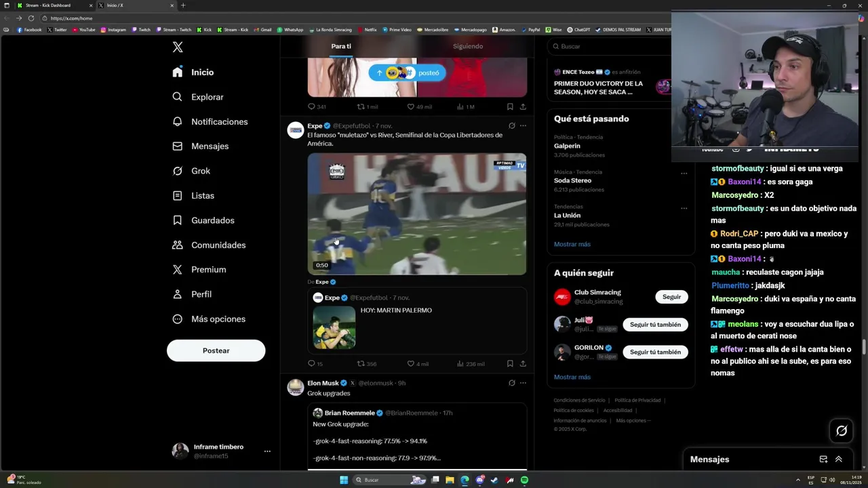The height and width of the screenshot is (488, 868).
Task: Open more options for Soda Stereo trend
Action: click(x=684, y=174)
